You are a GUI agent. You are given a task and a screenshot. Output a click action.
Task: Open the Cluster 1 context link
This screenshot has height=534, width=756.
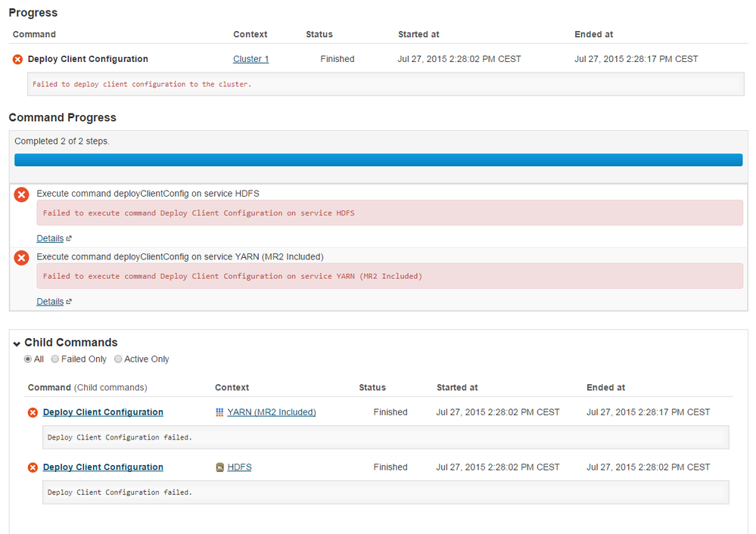tap(250, 59)
